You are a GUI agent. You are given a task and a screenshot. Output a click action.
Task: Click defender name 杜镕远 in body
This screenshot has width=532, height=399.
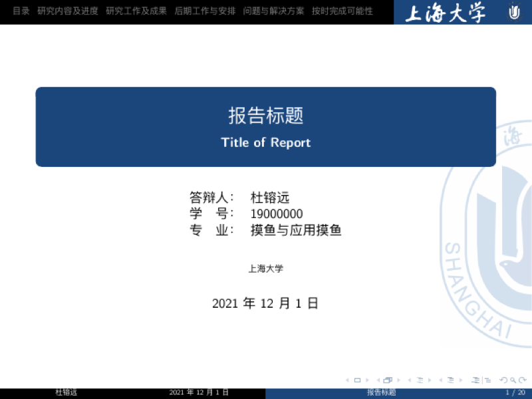click(270, 198)
